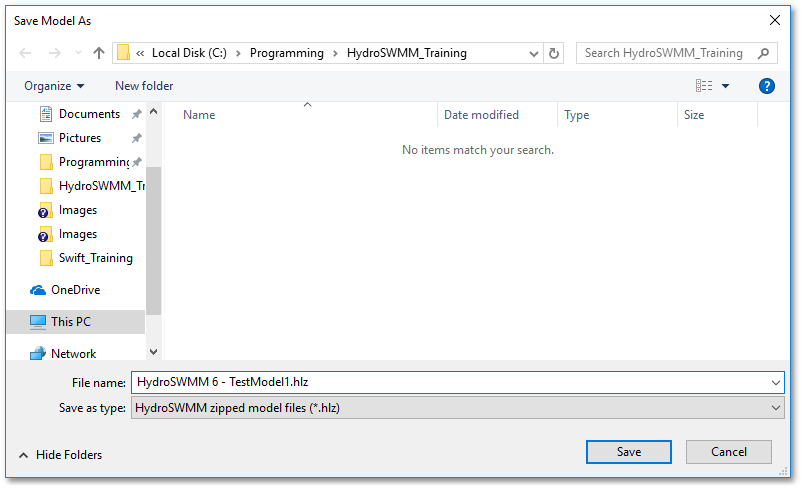
Task: Open the view options dropdown arrow
Action: 725,86
